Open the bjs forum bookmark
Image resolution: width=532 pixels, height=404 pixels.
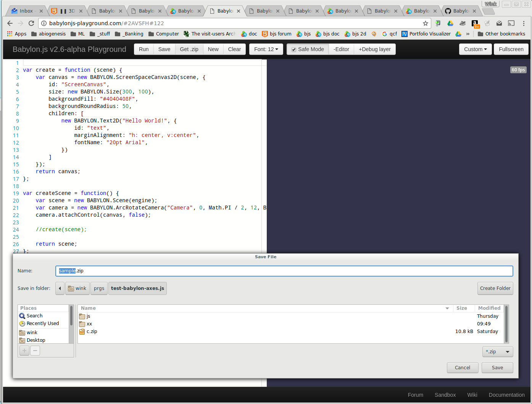277,34
